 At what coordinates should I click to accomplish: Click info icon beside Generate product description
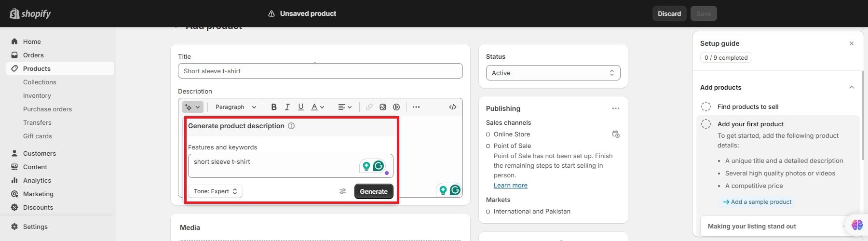tap(291, 126)
